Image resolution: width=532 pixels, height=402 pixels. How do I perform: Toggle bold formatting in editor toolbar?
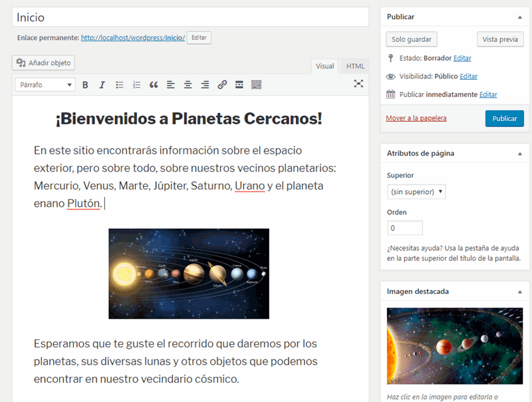[x=85, y=85]
